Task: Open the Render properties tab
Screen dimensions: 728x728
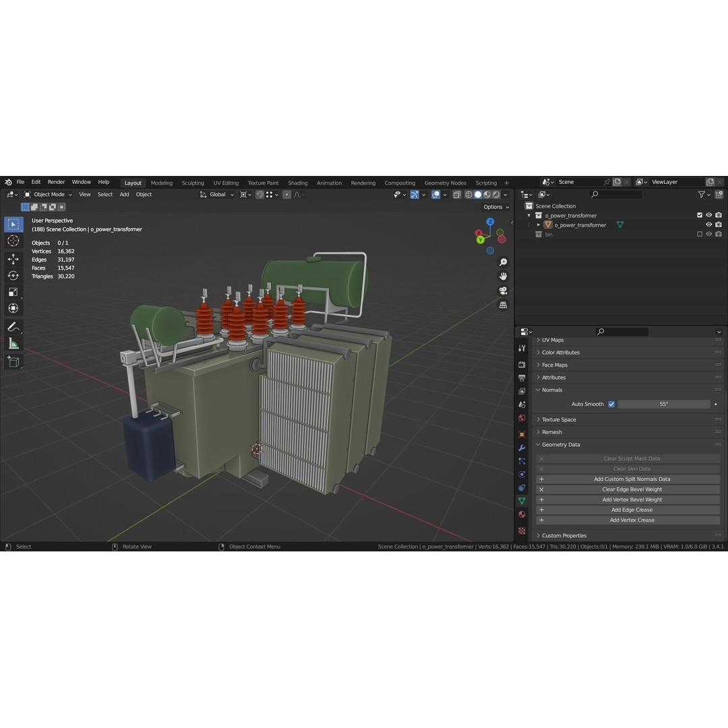Action: tap(522, 365)
